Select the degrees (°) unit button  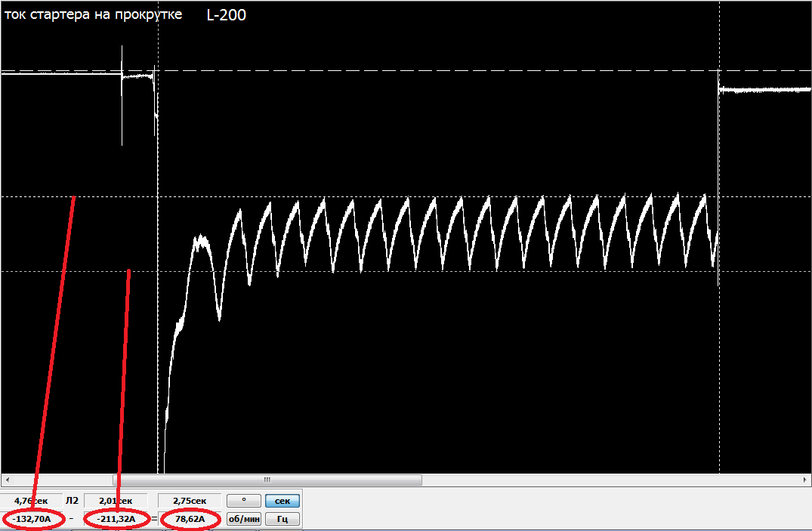244,501
